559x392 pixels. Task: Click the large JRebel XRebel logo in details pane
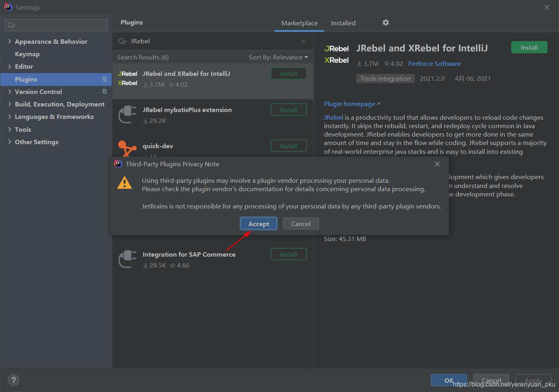[x=336, y=54]
